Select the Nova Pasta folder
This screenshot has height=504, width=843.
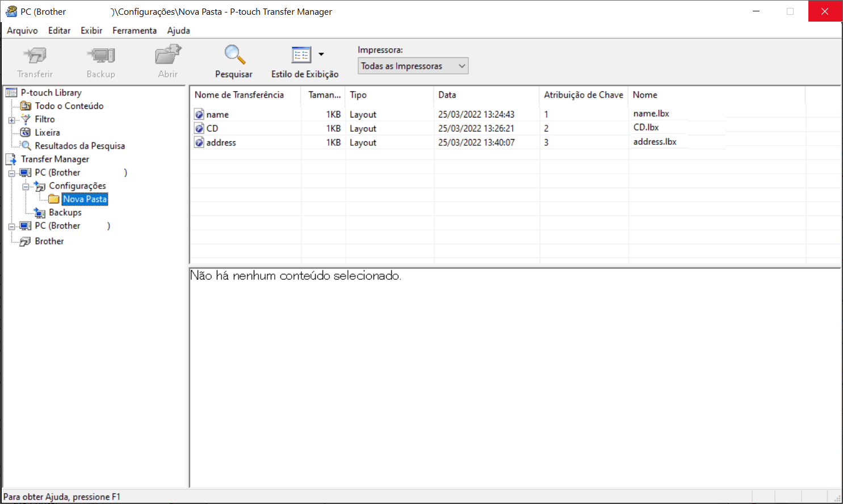pyautogui.click(x=85, y=199)
